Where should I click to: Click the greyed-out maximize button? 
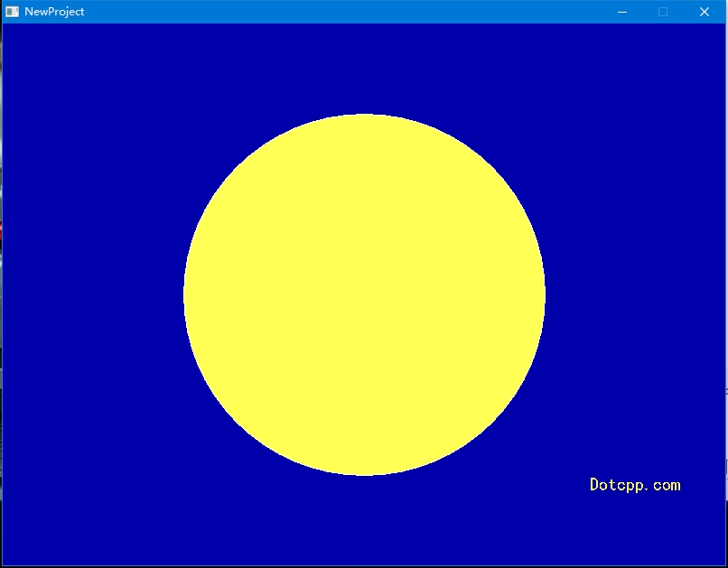click(663, 12)
